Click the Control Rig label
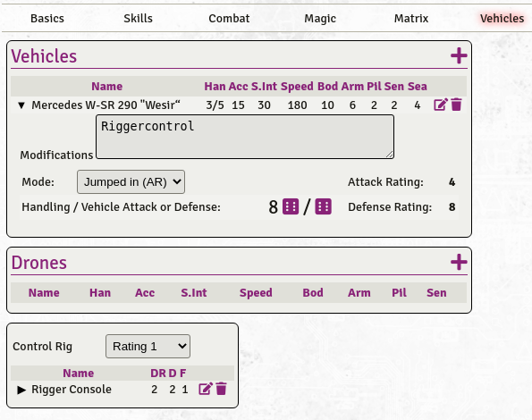Screen dimensions: 532x420 (42, 347)
